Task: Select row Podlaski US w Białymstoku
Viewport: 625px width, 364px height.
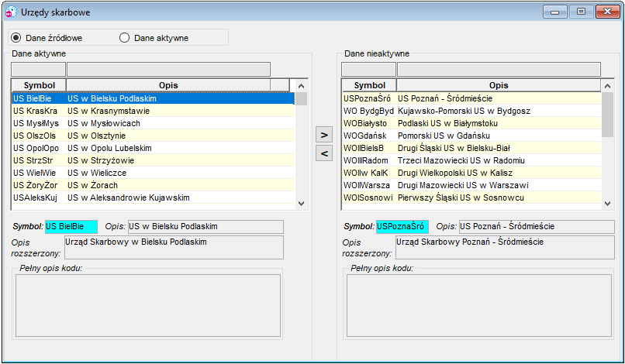Action: click(x=472, y=123)
